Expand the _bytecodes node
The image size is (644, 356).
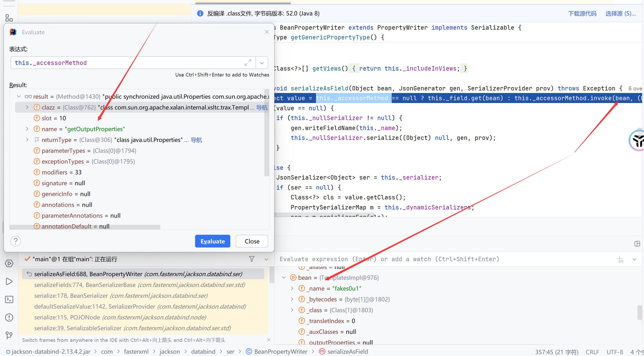(292, 299)
